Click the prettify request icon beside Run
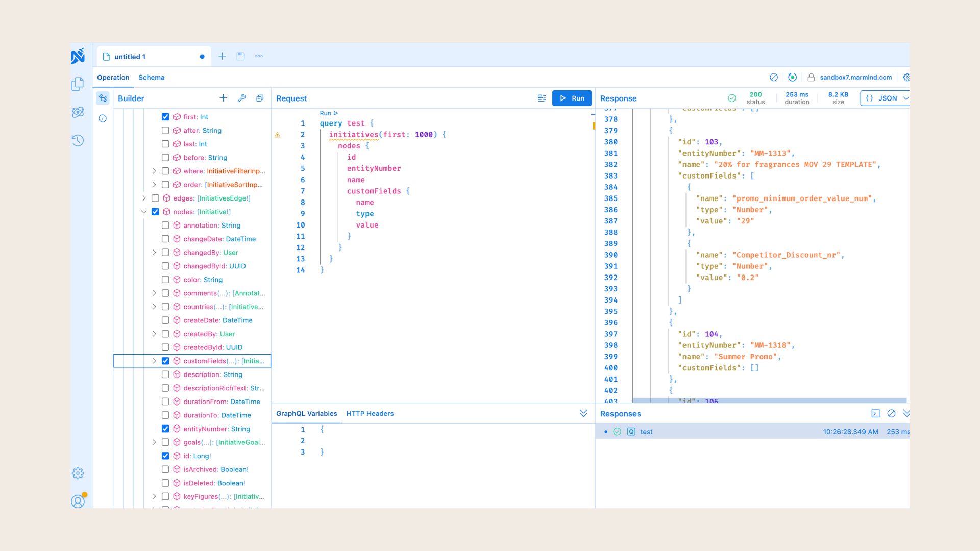The width and height of the screenshot is (980, 551). (542, 98)
